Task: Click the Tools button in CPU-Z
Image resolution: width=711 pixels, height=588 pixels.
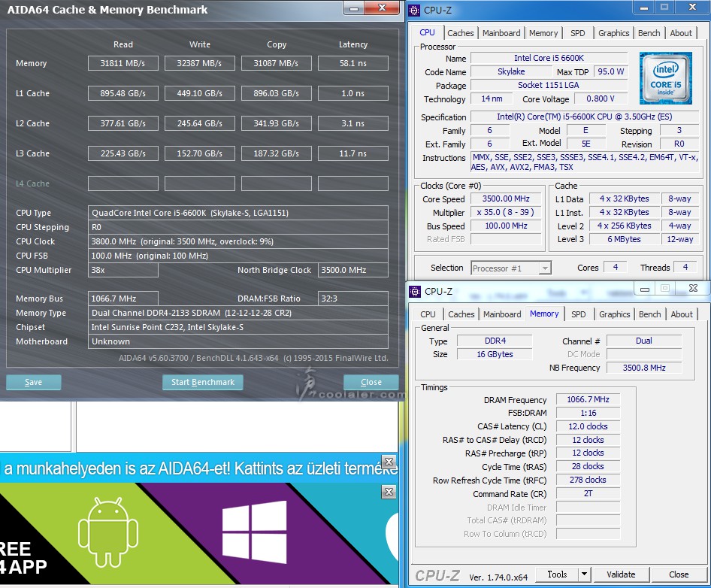Action: [x=557, y=574]
